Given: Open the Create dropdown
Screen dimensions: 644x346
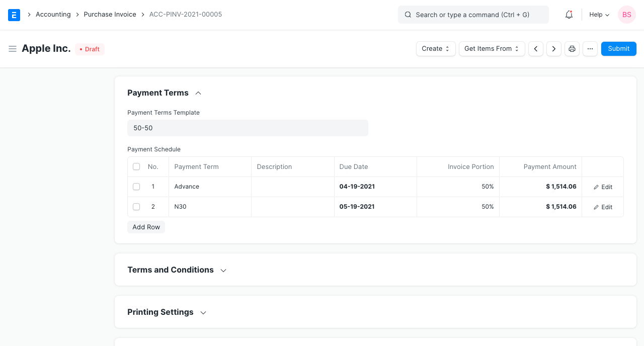Looking at the screenshot, I should tap(435, 49).
